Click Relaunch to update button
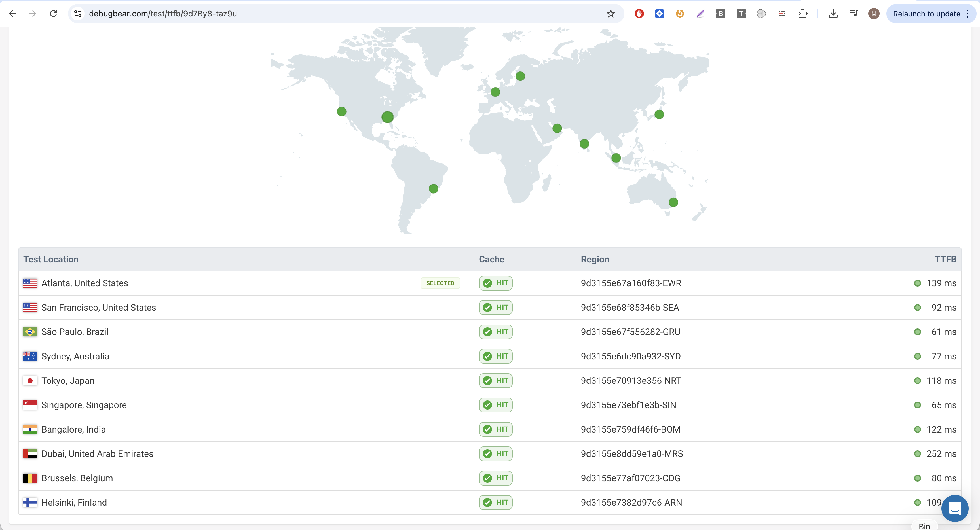This screenshot has height=530, width=980. click(926, 14)
